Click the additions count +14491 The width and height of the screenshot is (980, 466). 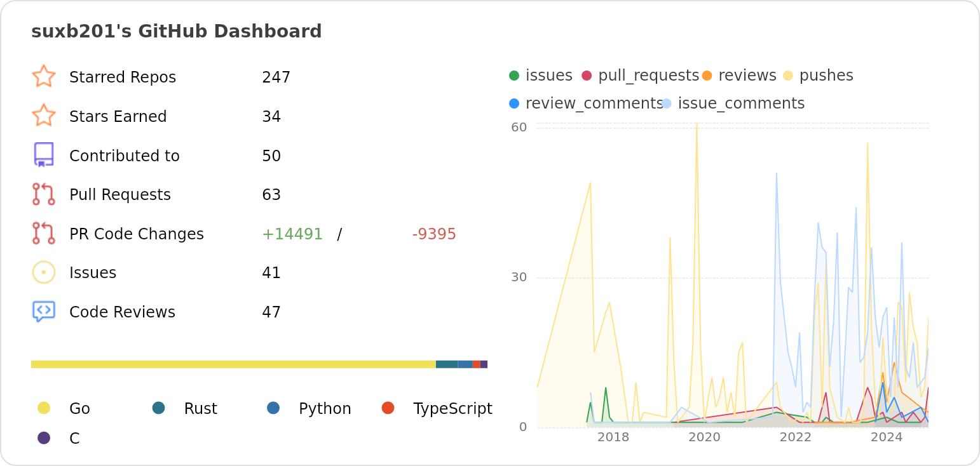tap(292, 234)
